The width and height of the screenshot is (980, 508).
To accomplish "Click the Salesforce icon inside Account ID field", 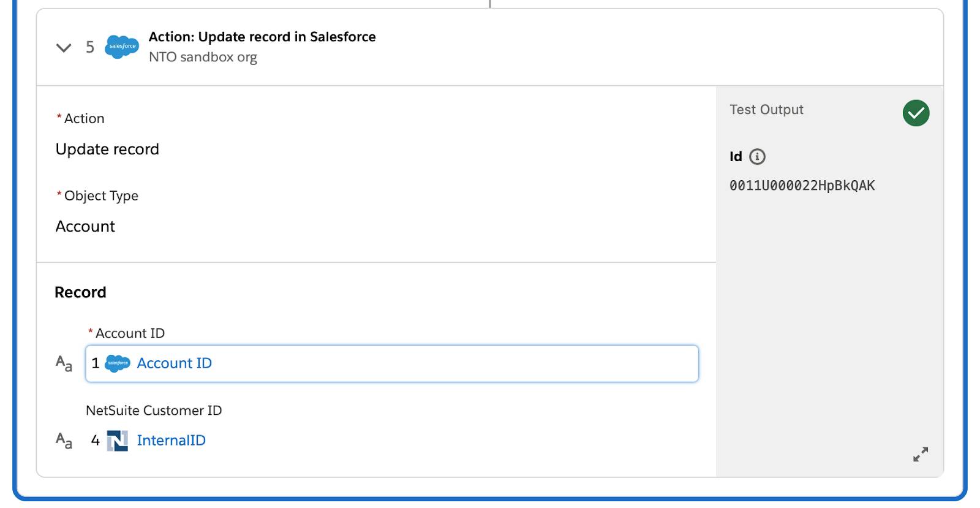I will coord(118,363).
